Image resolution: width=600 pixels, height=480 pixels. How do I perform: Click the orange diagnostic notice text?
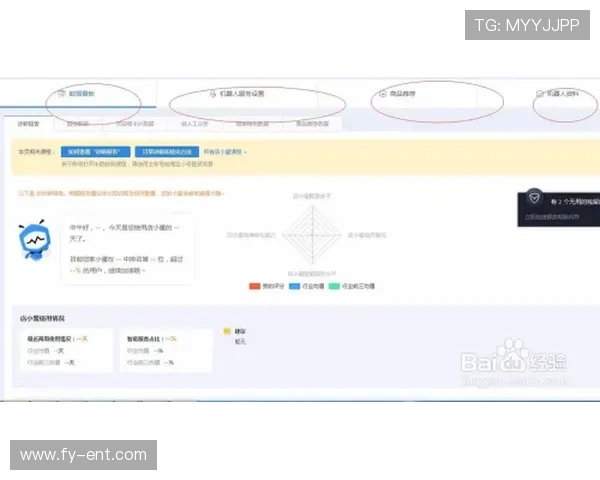click(x=121, y=193)
